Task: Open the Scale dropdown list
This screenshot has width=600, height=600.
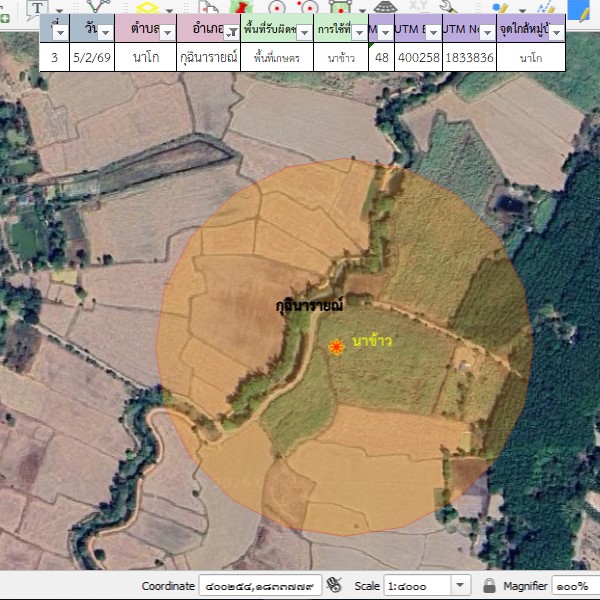Action: point(460,585)
